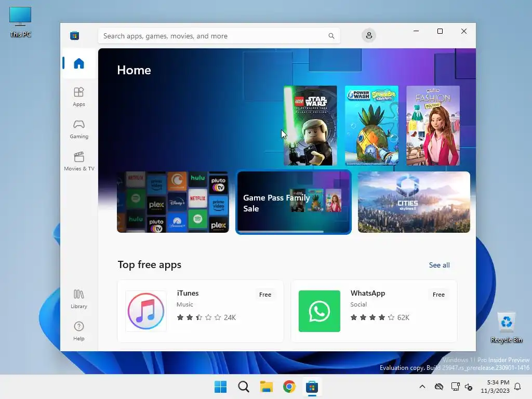
Task: Go to the Gaming section
Action: click(x=79, y=129)
